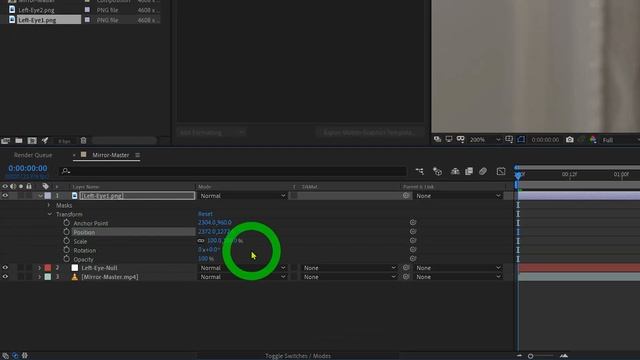Open the Graph Editor
Image resolution: width=640 pixels, height=360 pixels.
(501, 171)
